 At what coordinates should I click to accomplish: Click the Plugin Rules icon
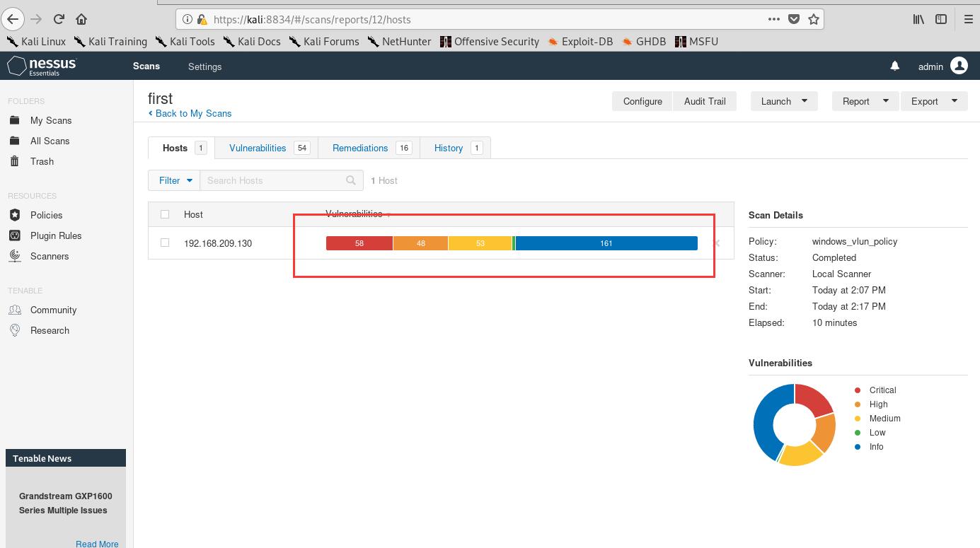(15, 235)
